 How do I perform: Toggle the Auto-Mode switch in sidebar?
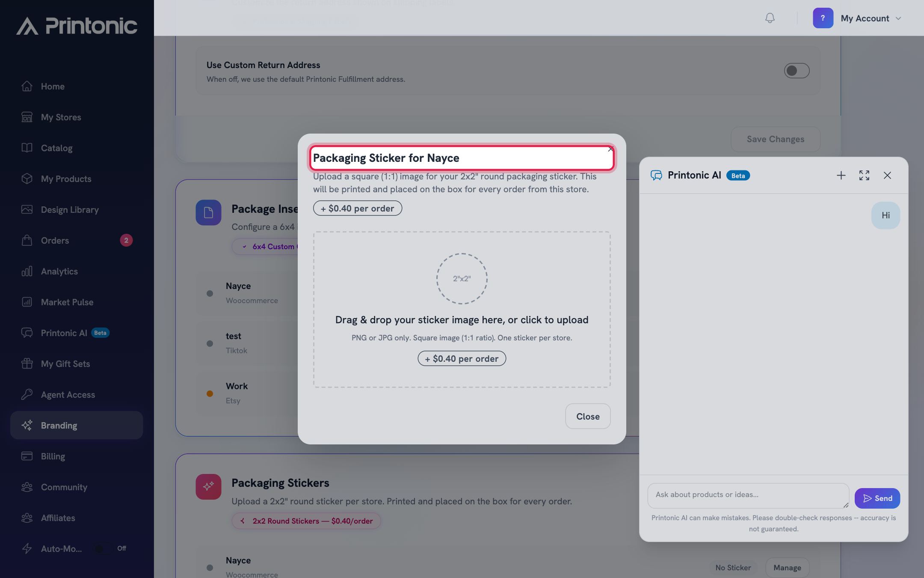(103, 548)
